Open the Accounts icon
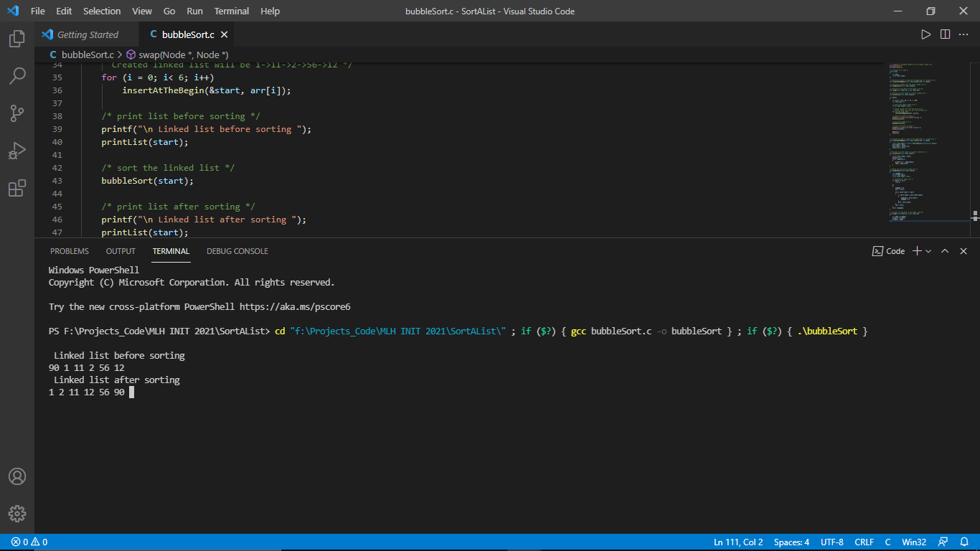 (17, 476)
